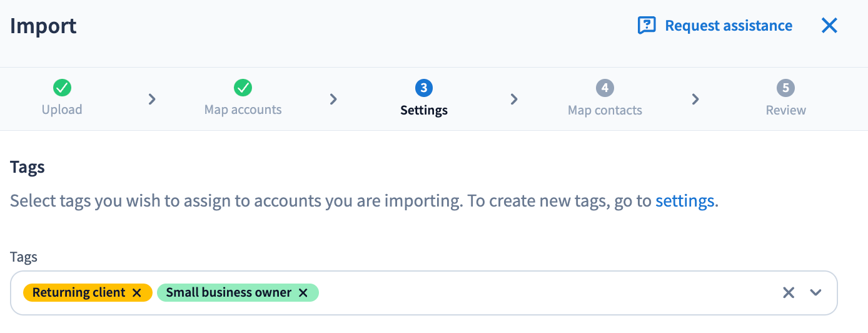The height and width of the screenshot is (333, 868).
Task: Click the step 5 circle above Review
Action: pos(785,88)
